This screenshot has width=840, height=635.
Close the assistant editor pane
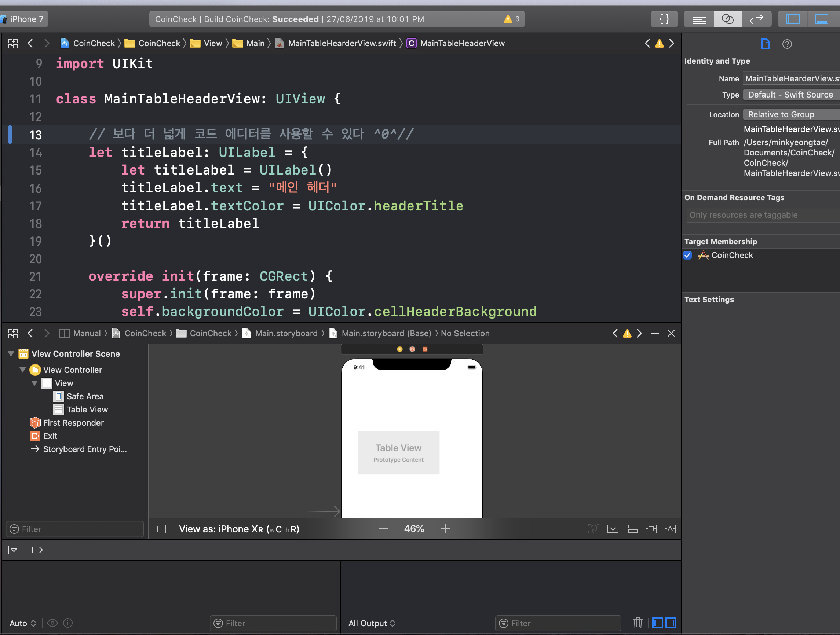point(671,333)
